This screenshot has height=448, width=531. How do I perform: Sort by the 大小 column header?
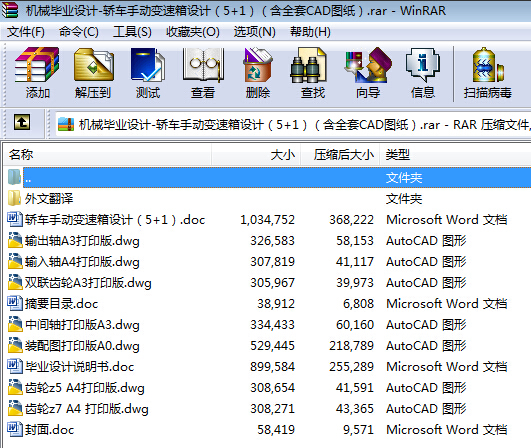click(256, 155)
